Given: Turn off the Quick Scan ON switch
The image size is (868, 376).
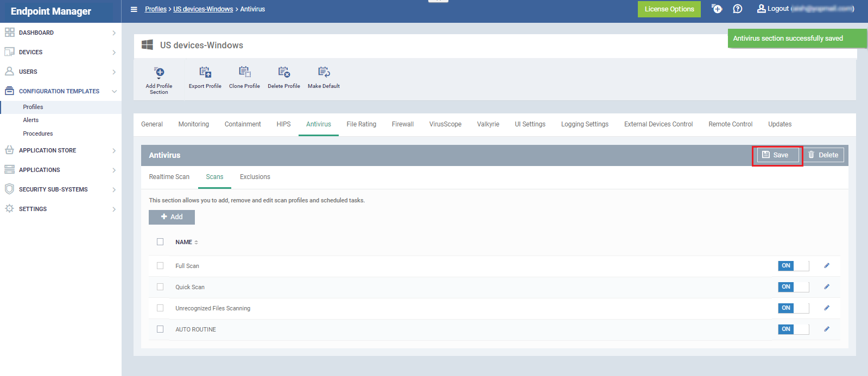Looking at the screenshot, I should tap(794, 287).
